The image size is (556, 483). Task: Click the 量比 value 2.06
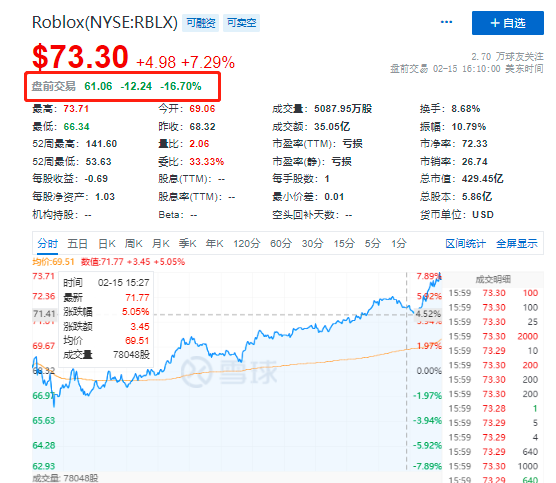[199, 144]
